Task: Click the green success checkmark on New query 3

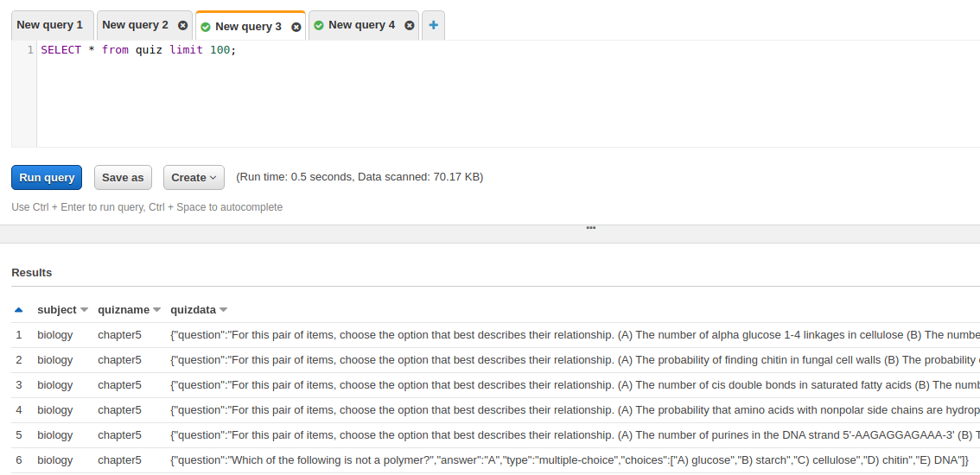Action: [x=206, y=27]
